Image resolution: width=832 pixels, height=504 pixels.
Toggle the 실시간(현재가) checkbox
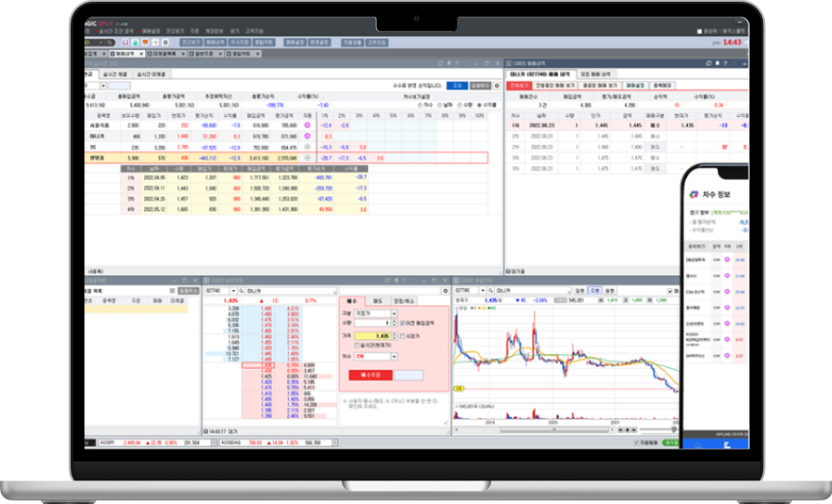click(357, 345)
